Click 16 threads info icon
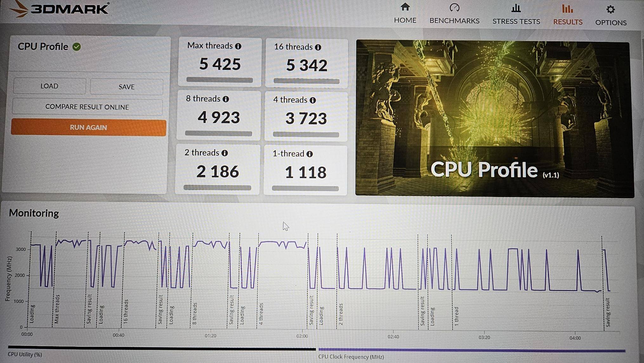 (318, 48)
